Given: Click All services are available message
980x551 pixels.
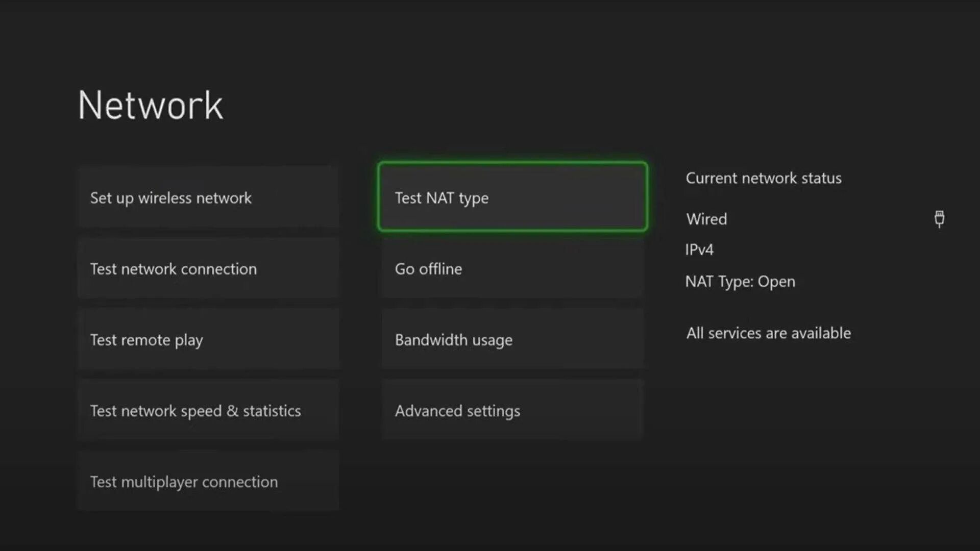Looking at the screenshot, I should point(768,333).
